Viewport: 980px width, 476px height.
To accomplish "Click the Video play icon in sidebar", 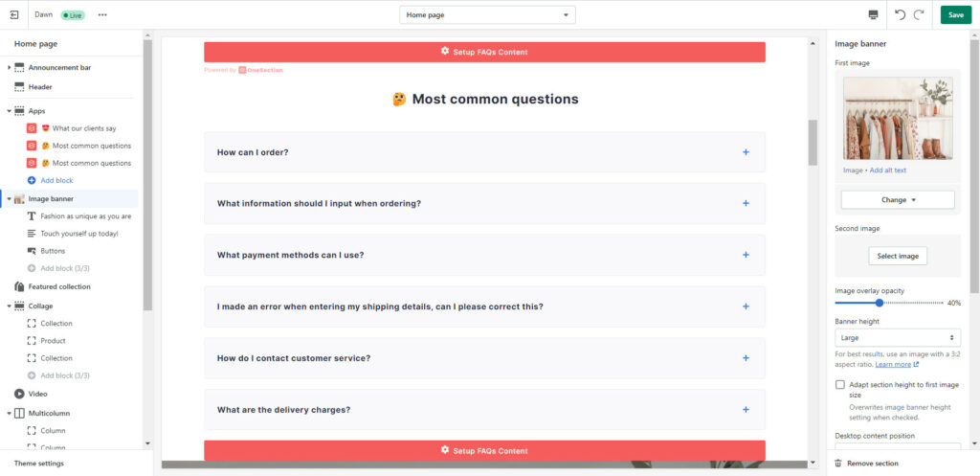I will tap(19, 394).
